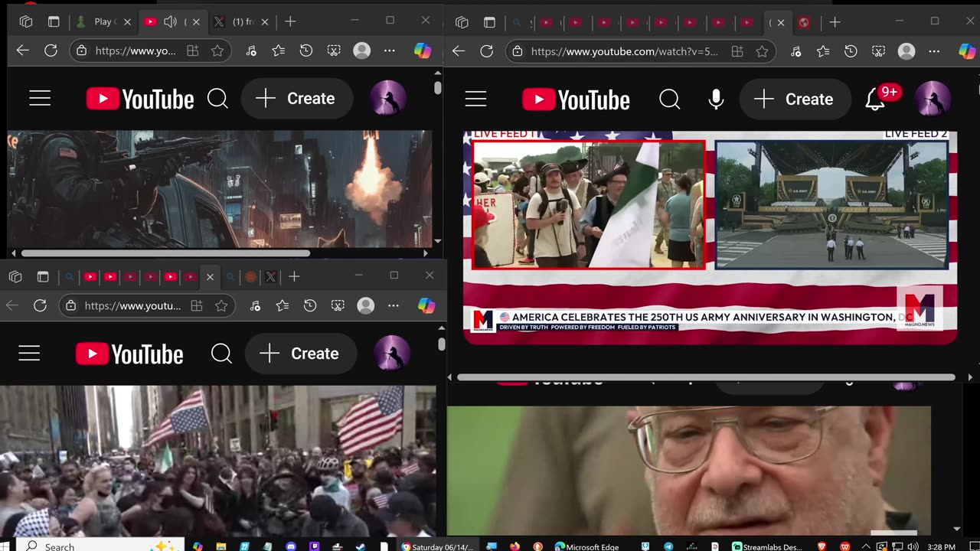This screenshot has height=551, width=980.
Task: Go back in the top-left browser window
Action: coord(23,51)
